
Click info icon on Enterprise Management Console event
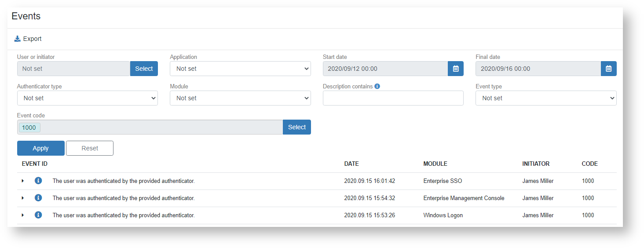38,198
